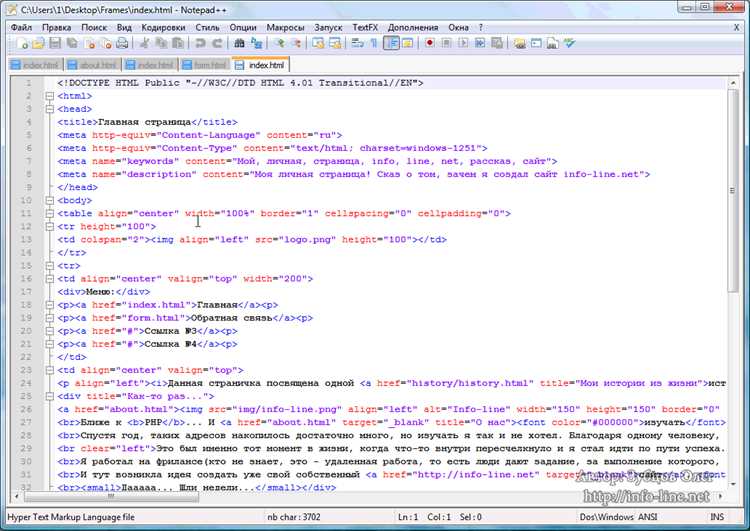This screenshot has height=531, width=750.
Task: Open the TextFX menu
Action: click(365, 28)
